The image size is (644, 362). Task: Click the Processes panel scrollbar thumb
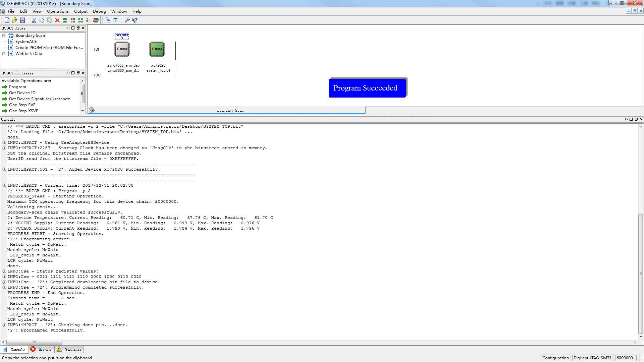[x=83, y=94]
